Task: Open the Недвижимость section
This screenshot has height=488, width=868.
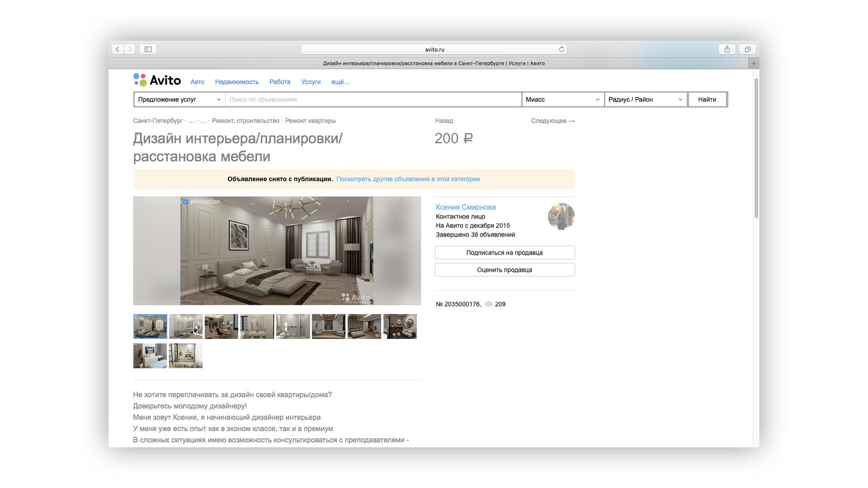Action: 237,82
